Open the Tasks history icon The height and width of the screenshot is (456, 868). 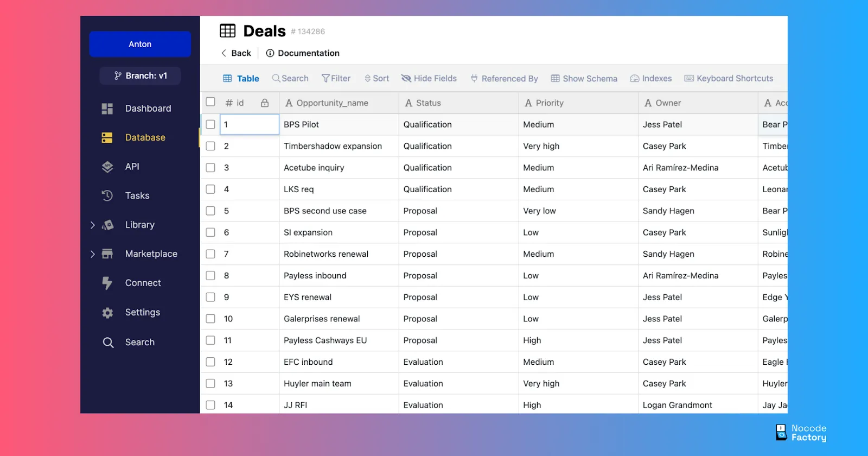click(x=107, y=195)
